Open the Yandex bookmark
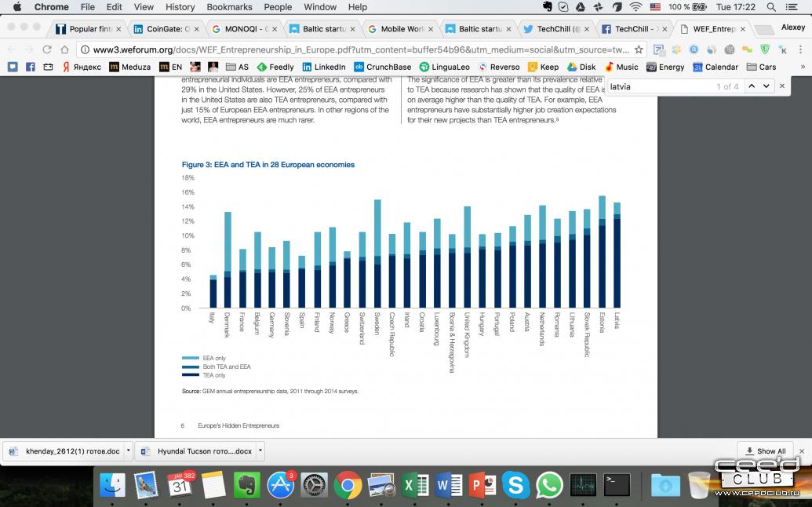 click(82, 67)
